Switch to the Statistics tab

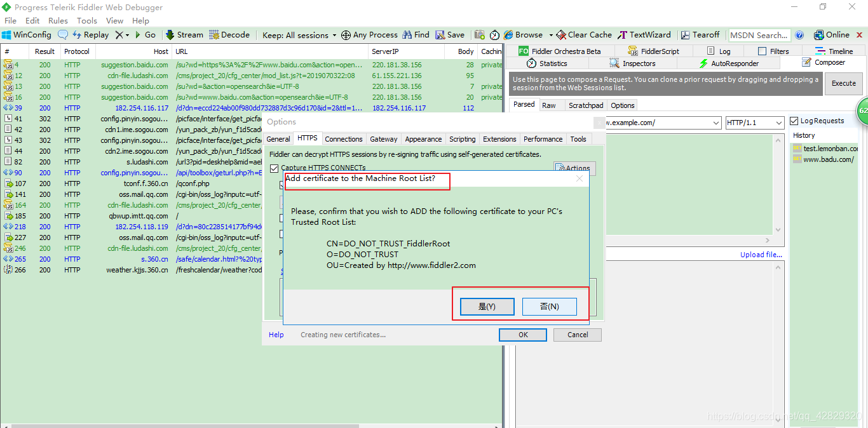pyautogui.click(x=546, y=64)
